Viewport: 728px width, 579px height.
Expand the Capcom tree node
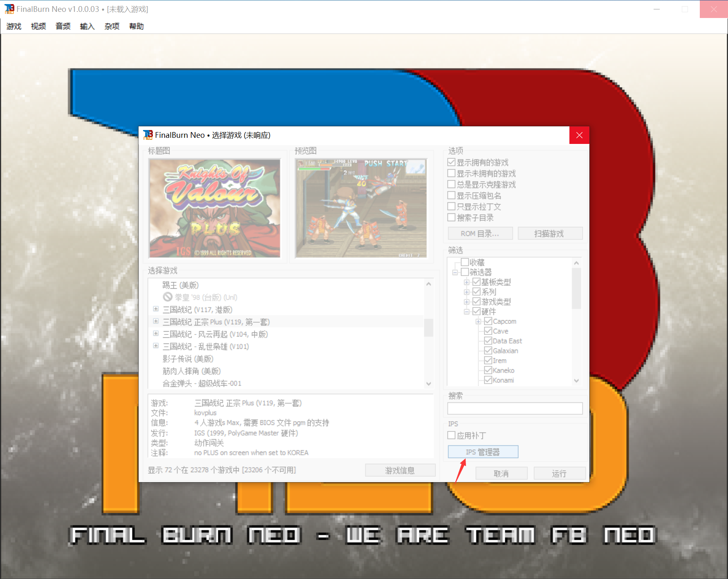click(478, 321)
